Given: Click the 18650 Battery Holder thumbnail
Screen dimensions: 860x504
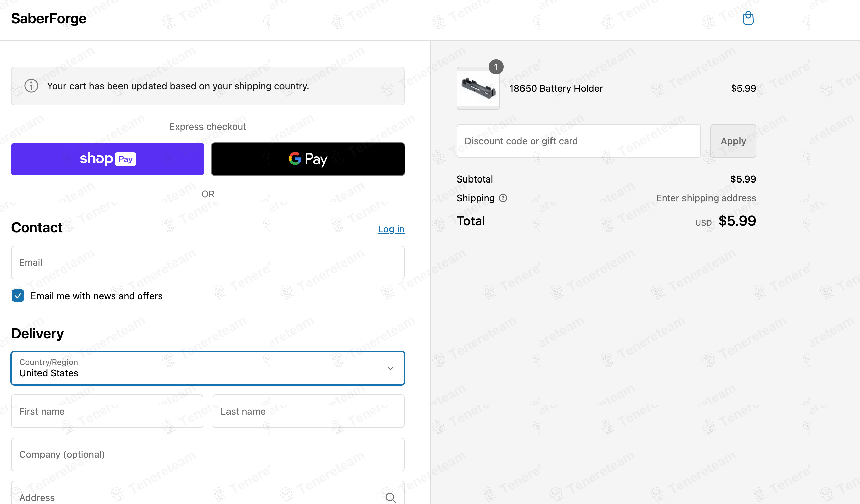Looking at the screenshot, I should [x=478, y=88].
